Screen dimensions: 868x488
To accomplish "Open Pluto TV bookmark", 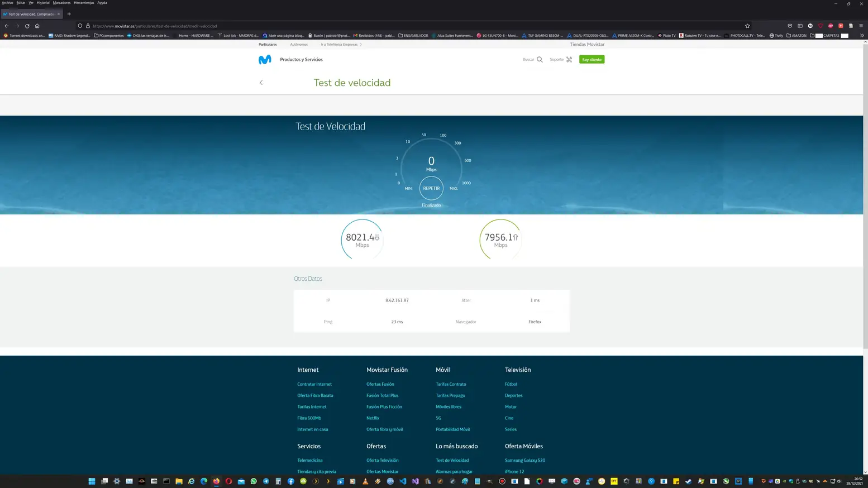I will [667, 35].
